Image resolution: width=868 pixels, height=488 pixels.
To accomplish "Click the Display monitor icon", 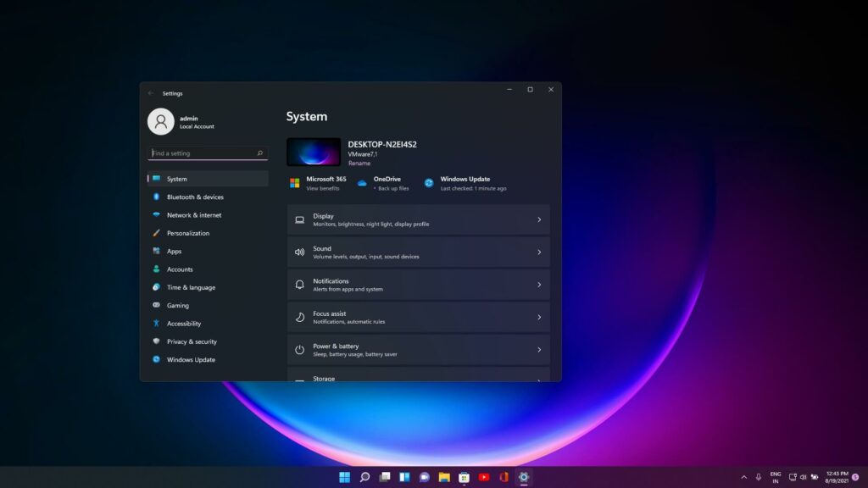I will (298, 219).
